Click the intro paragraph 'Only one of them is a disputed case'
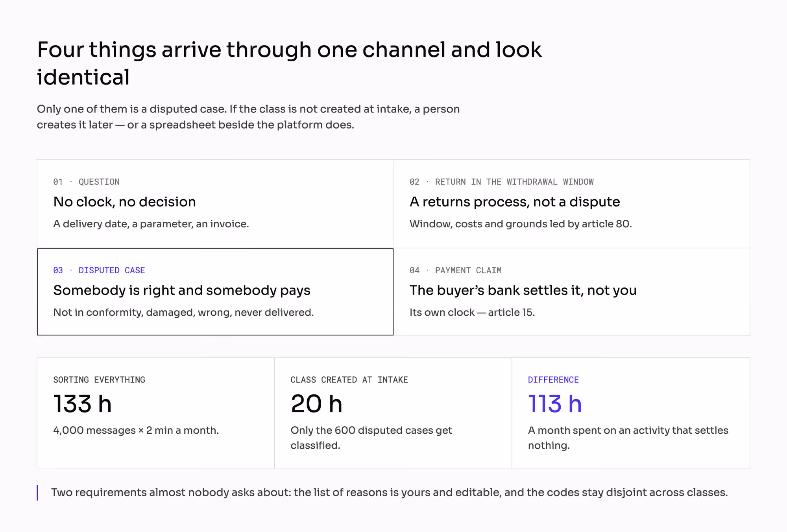The height and width of the screenshot is (532, 787). pos(248,117)
